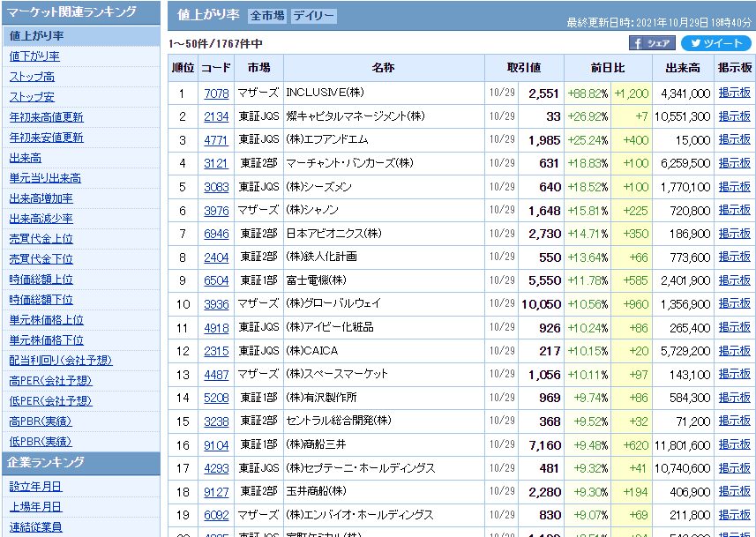Open 掲示板 link for 富士電機(株)
The image size is (756, 537).
tap(734, 280)
